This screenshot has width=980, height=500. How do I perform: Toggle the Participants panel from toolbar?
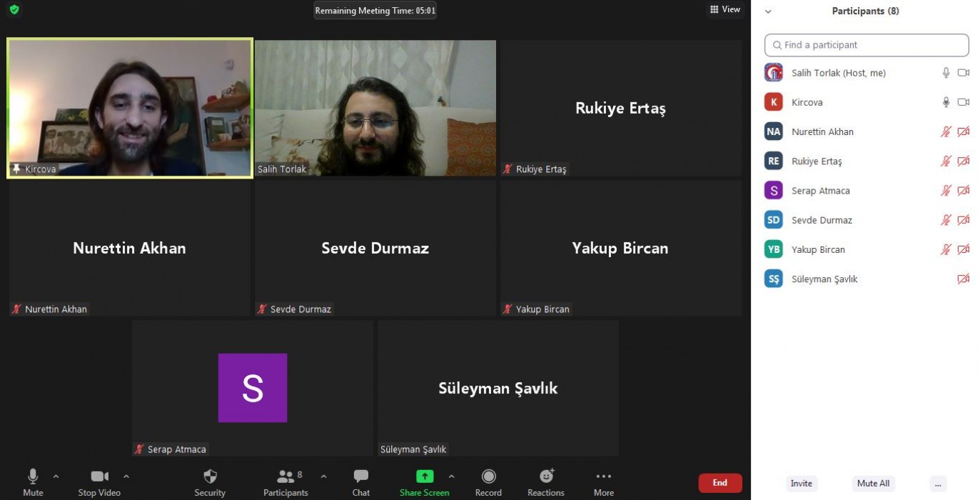(286, 483)
